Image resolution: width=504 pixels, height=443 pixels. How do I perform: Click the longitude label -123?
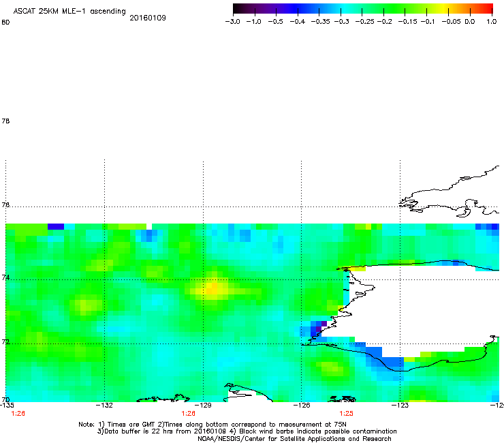tap(400, 405)
